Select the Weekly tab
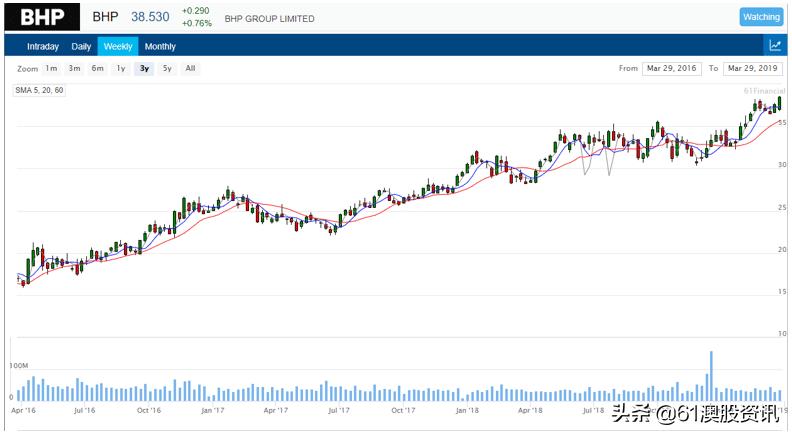 (x=118, y=46)
